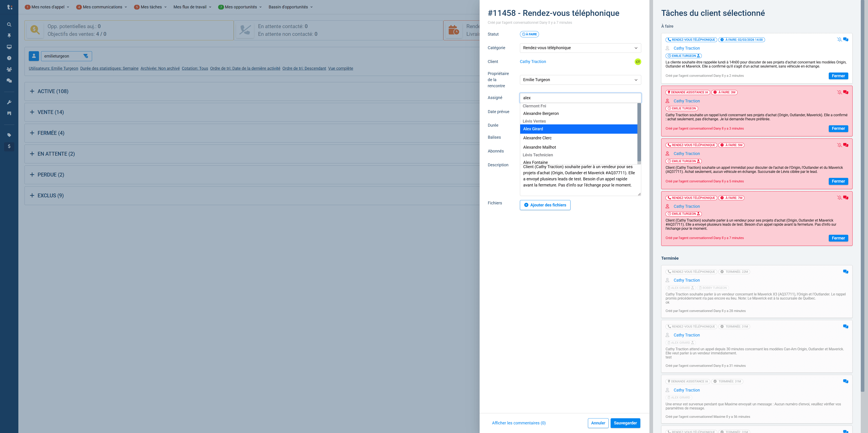Image resolution: width=868 pixels, height=433 pixels.
Task: Open Mes notes d'appel menu
Action: point(47,7)
